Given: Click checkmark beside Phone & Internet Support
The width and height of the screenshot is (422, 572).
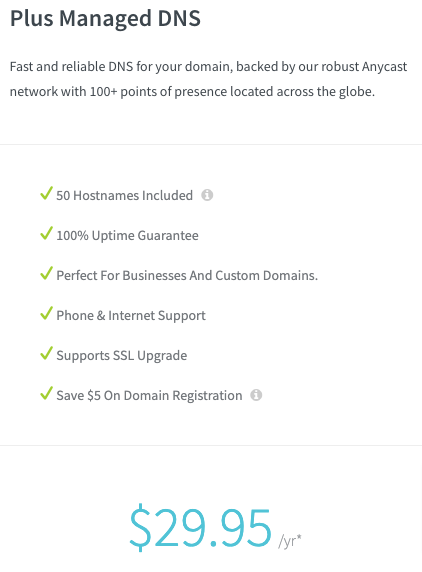Looking at the screenshot, I should point(46,313).
